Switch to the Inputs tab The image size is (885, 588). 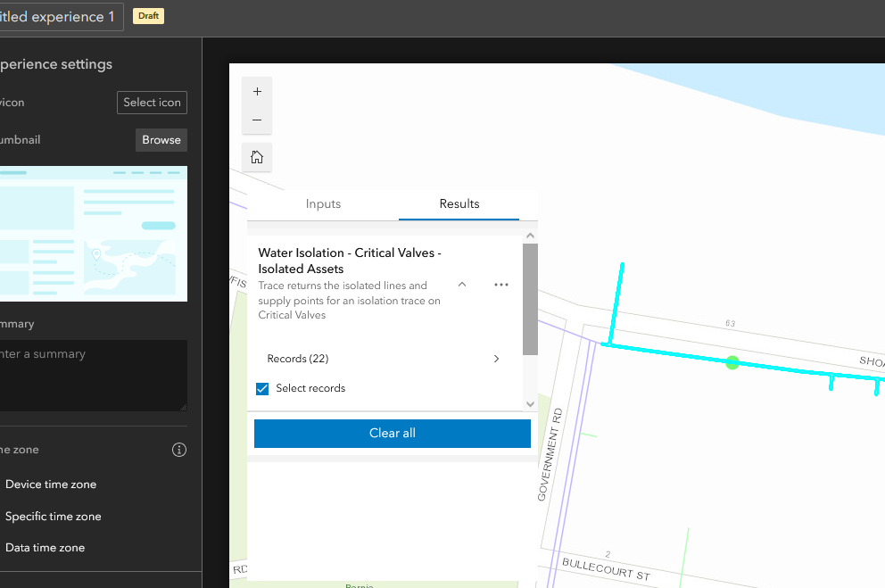[x=323, y=203]
